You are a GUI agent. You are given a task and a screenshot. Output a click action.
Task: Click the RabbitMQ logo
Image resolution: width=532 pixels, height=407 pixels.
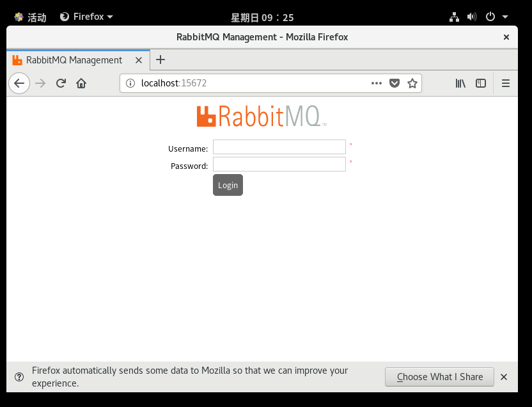click(262, 116)
